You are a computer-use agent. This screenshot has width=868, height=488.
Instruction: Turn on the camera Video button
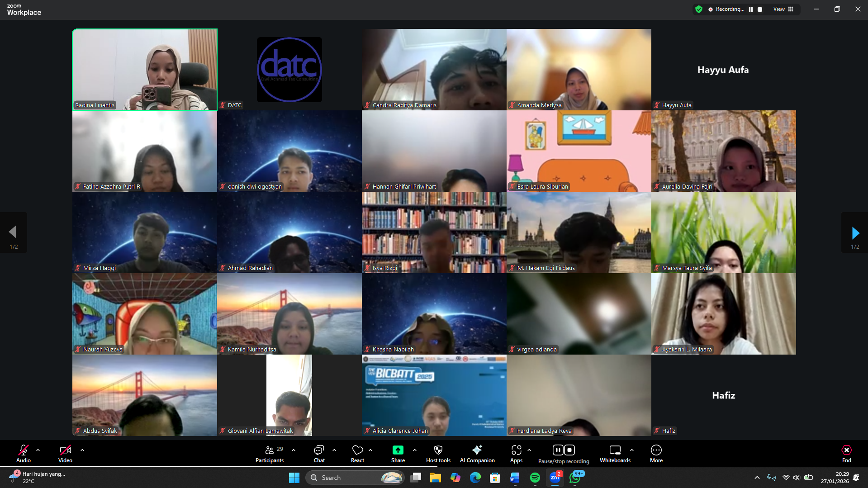(x=65, y=453)
